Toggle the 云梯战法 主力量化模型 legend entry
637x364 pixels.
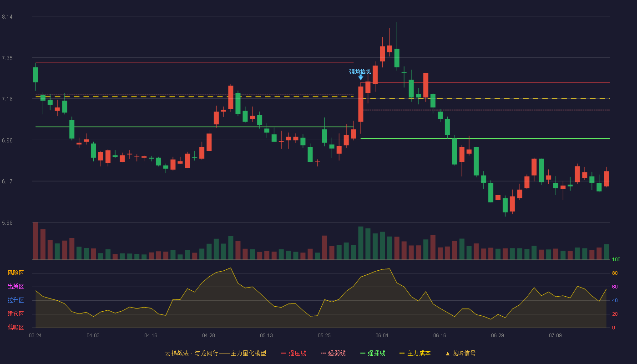[215, 353]
